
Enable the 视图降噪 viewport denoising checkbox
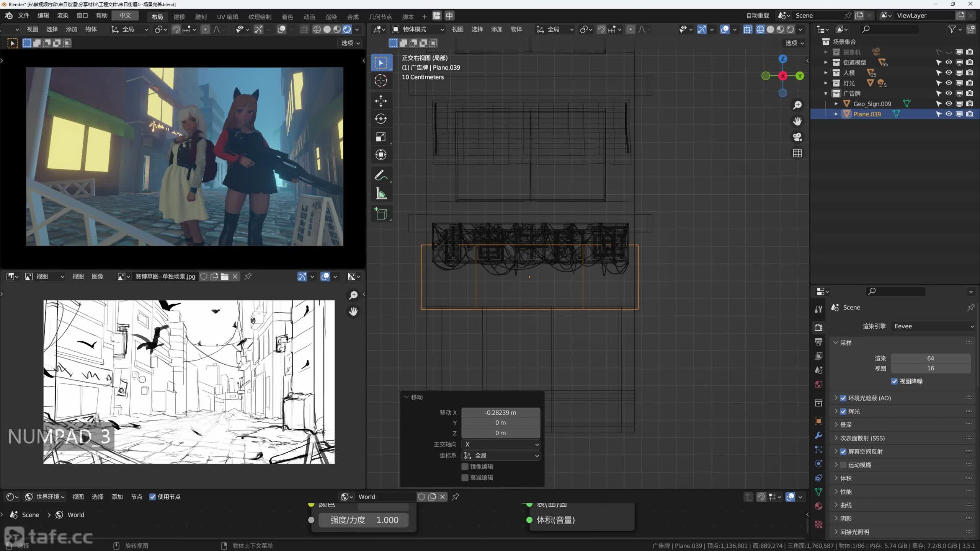click(895, 381)
